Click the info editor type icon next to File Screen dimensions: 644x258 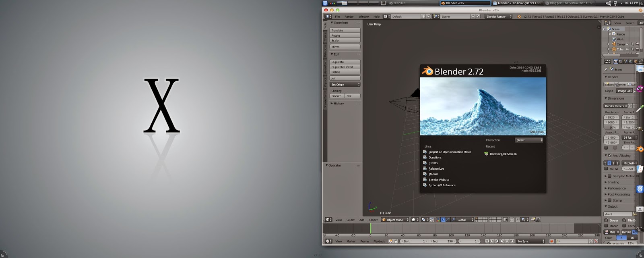(x=328, y=17)
